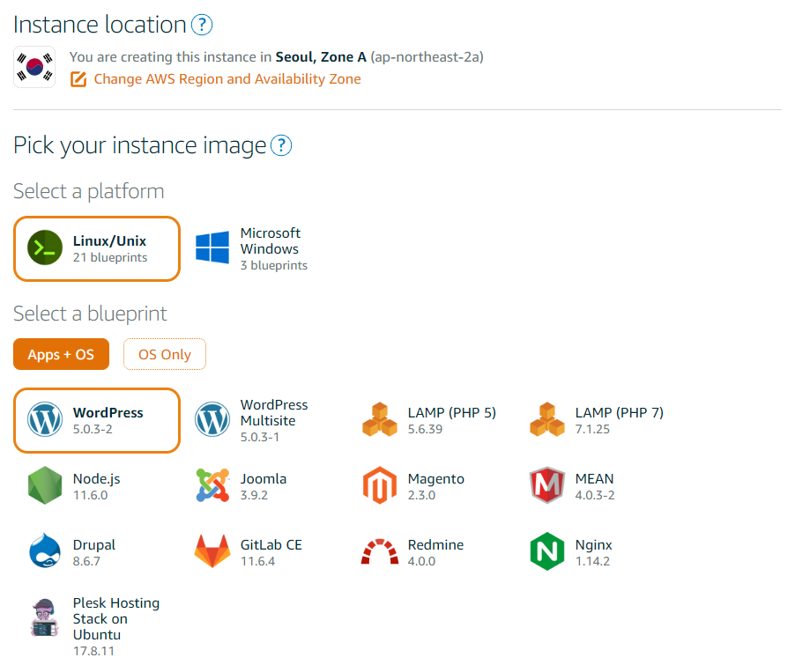Pick the LAMP (PHP 5) label
The width and height of the screenshot is (795, 672).
(x=452, y=413)
